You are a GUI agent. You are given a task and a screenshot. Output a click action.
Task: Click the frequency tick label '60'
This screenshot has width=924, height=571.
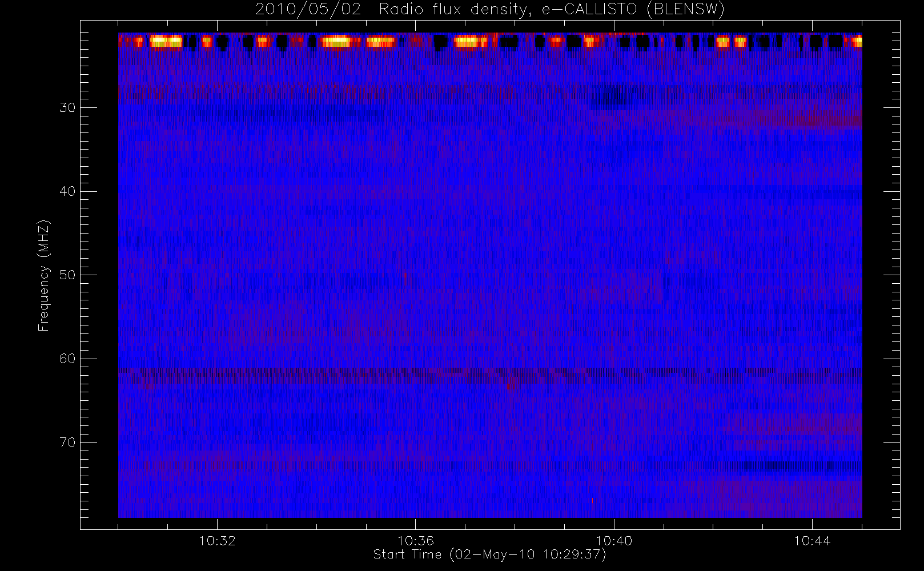click(67, 359)
